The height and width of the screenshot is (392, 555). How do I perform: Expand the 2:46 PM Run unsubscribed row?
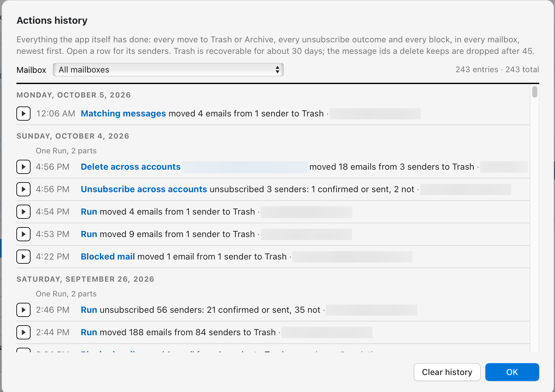(23, 310)
